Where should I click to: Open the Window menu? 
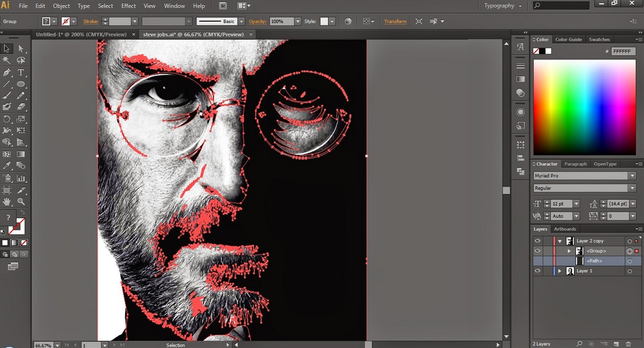(174, 6)
